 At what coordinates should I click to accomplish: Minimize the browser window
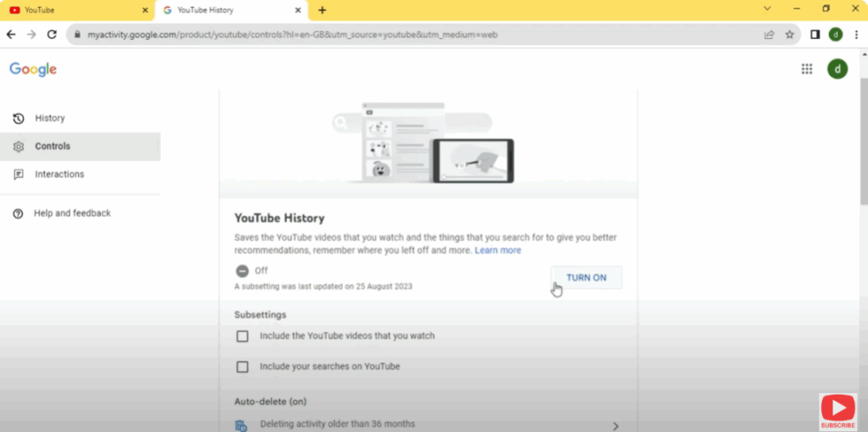tap(797, 8)
